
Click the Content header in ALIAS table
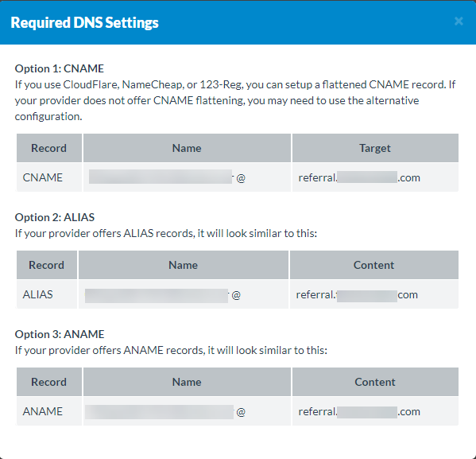pyautogui.click(x=374, y=265)
